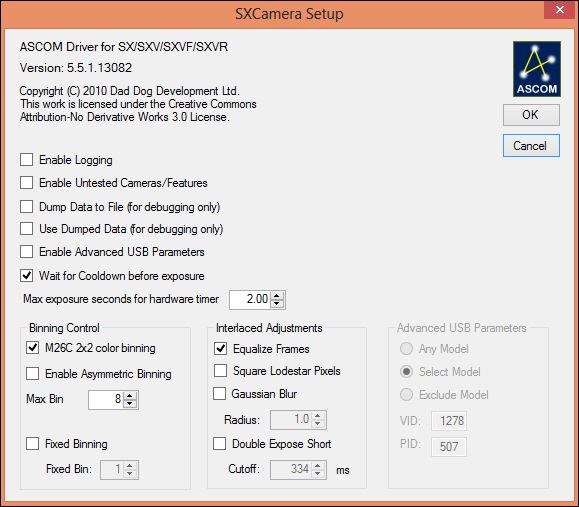Decrement the Max Bin spinner value
Image resolution: width=579 pixels, height=507 pixels.
130,404
